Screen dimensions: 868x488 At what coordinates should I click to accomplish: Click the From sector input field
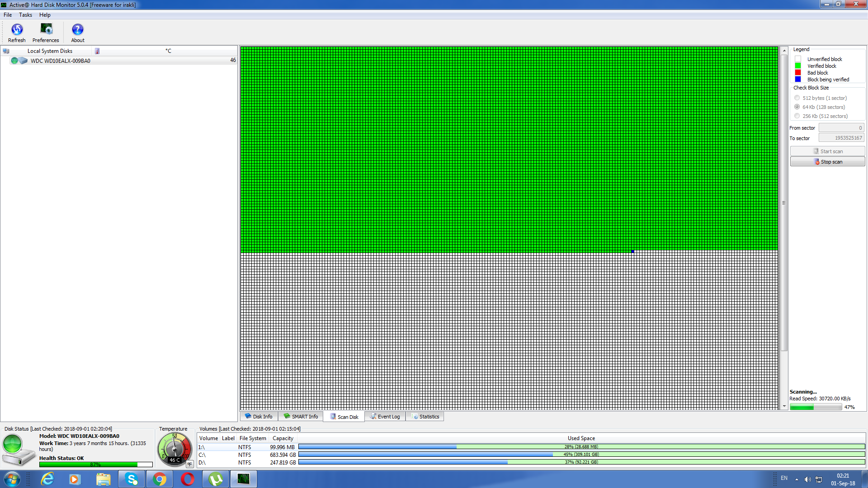pos(841,128)
